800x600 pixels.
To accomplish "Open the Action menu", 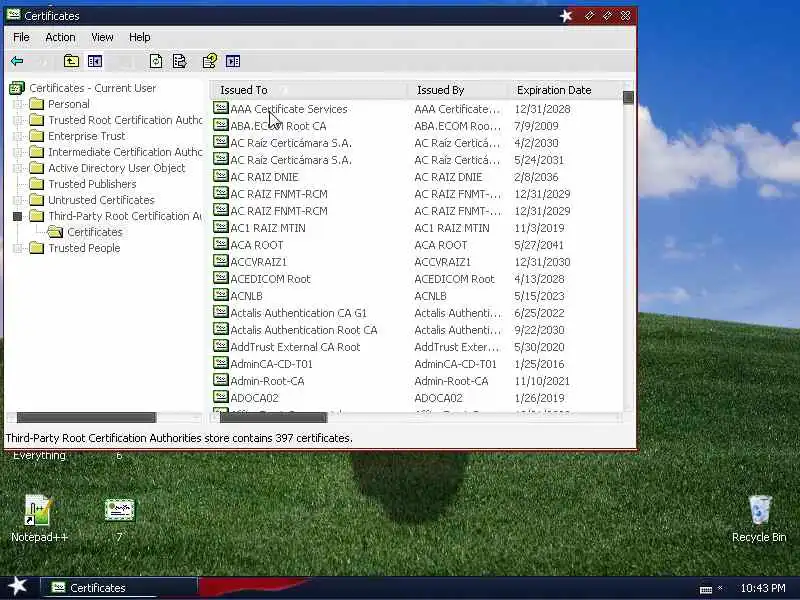I will [60, 37].
